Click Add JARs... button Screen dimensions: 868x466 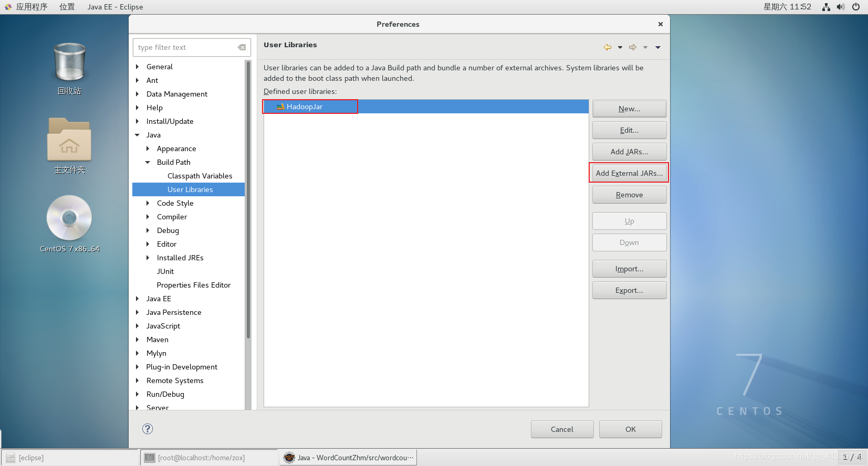pyautogui.click(x=629, y=152)
